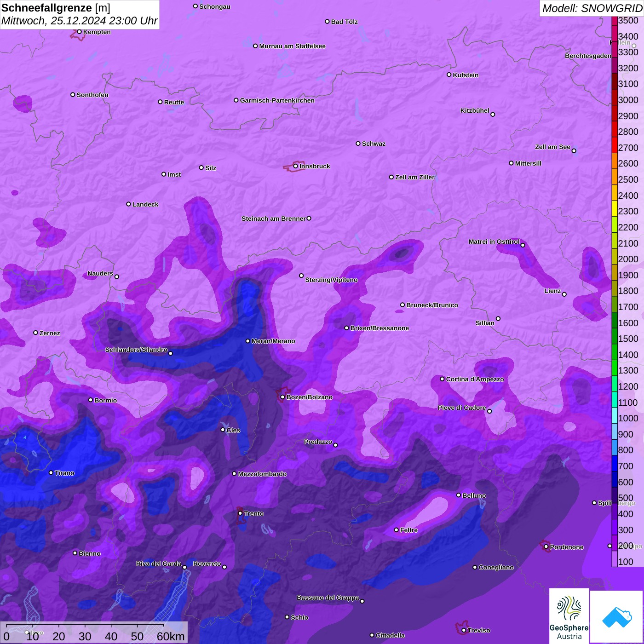The height and width of the screenshot is (644, 644).
Task: Click the Nauders label
Action: [100, 273]
